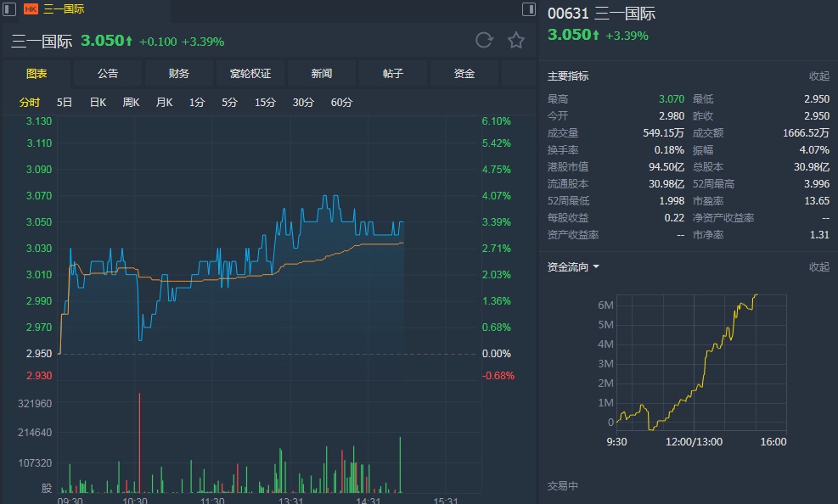Click the refresh quote icon

[484, 40]
